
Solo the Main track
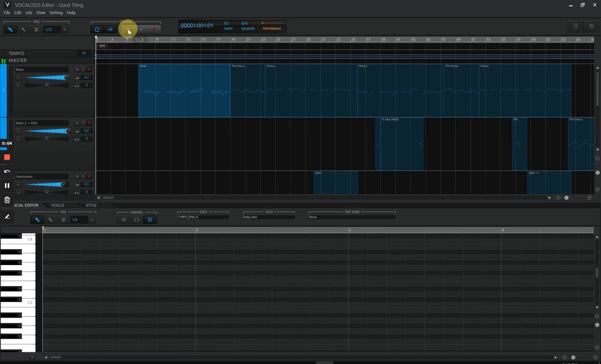[83, 69]
